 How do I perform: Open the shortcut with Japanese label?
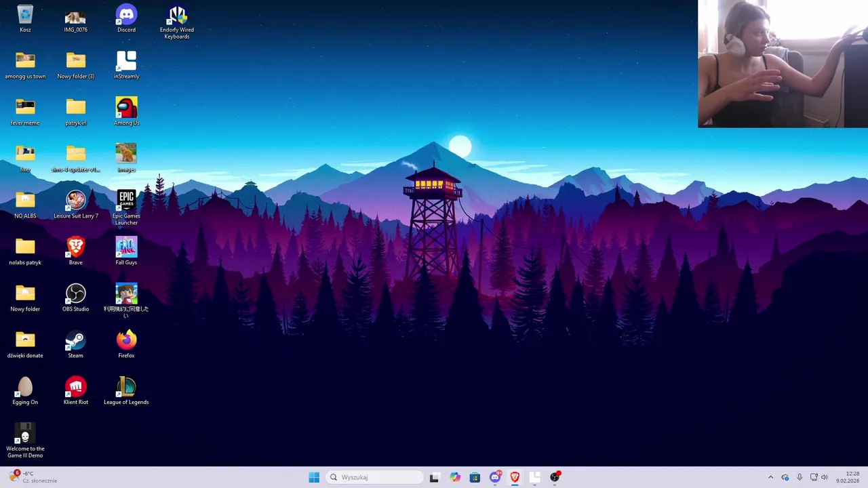point(126,302)
